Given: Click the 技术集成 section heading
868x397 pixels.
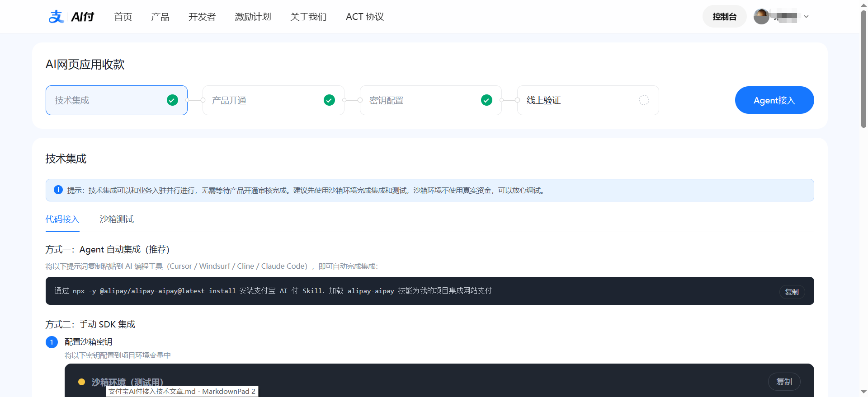Looking at the screenshot, I should click(x=66, y=159).
